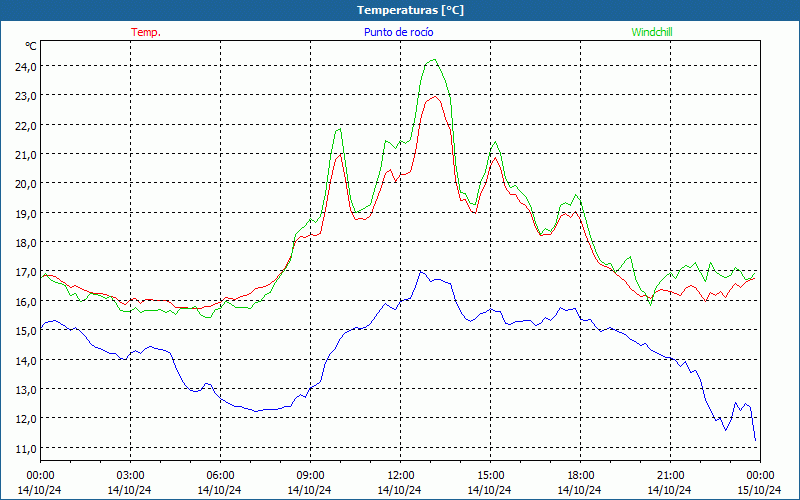Select the green Windchill legend label

click(x=652, y=32)
